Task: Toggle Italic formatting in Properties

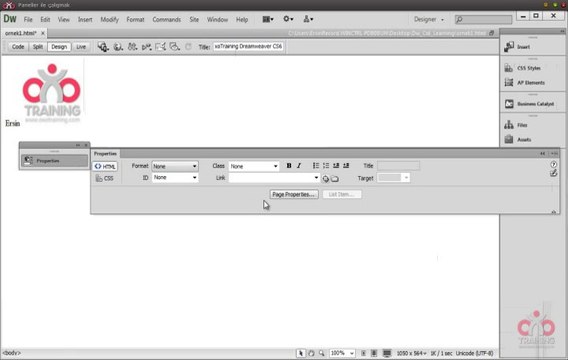Action: [299, 166]
